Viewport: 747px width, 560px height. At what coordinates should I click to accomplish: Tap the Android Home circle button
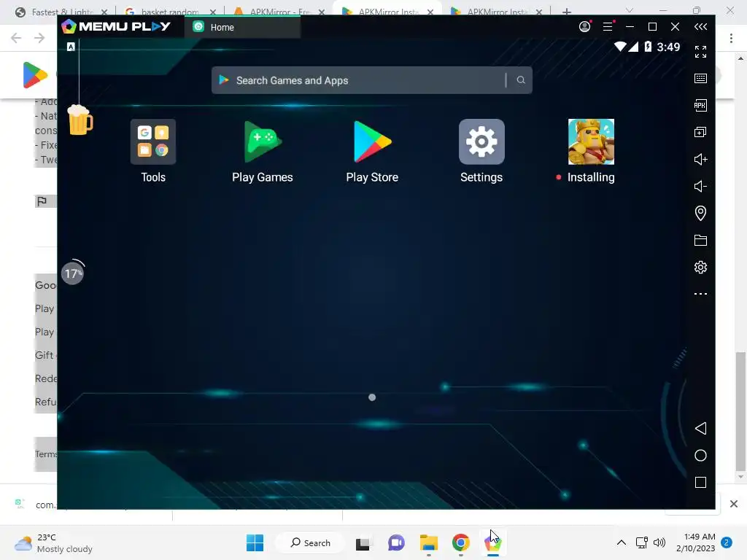pyautogui.click(x=700, y=455)
